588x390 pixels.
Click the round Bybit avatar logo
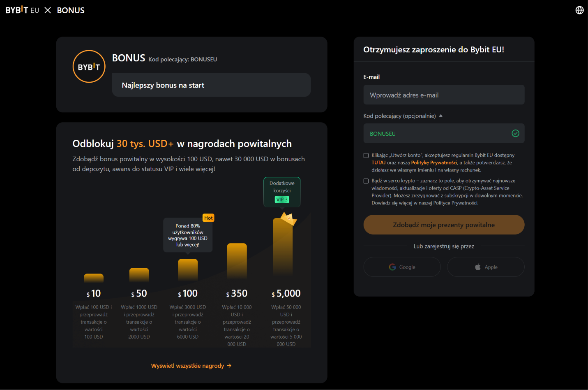point(89,66)
